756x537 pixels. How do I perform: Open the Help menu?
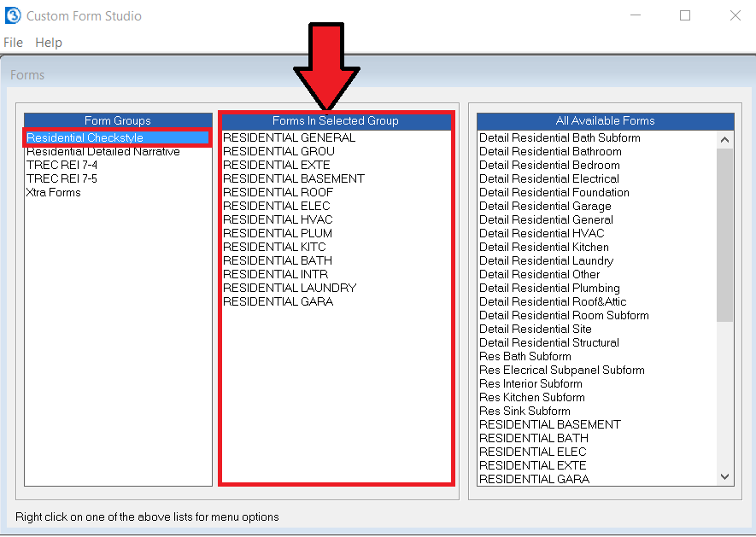49,43
